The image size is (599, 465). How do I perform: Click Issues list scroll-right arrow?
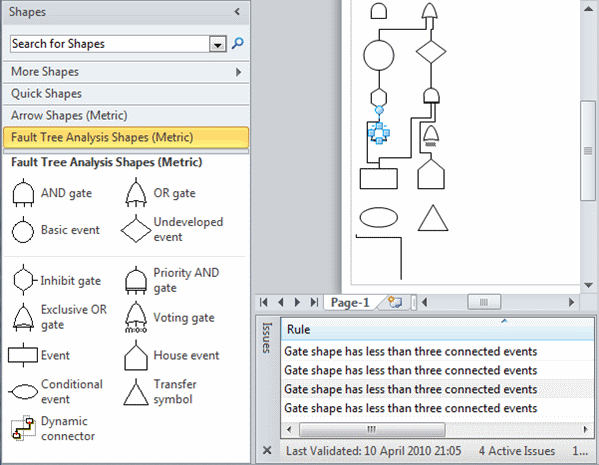[x=586, y=429]
